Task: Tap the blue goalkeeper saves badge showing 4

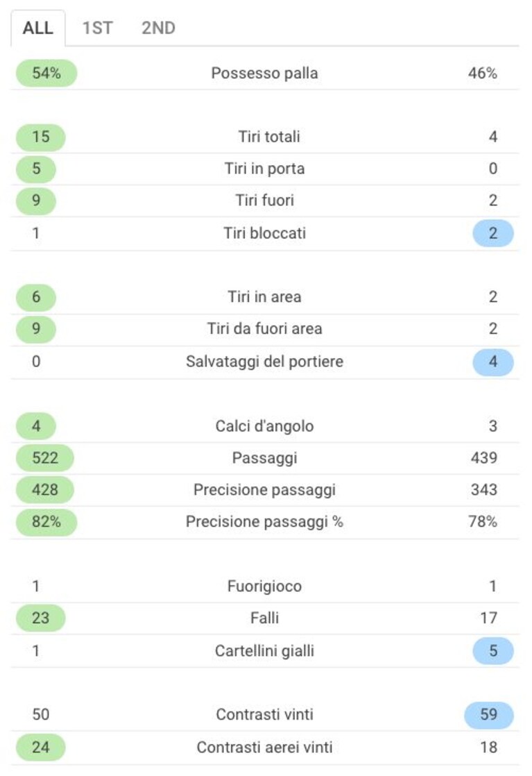Action: click(x=493, y=362)
